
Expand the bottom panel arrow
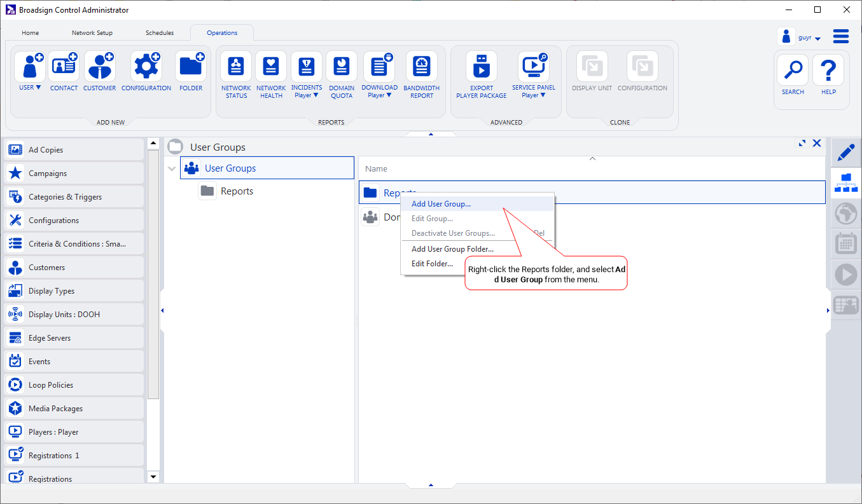tap(431, 485)
